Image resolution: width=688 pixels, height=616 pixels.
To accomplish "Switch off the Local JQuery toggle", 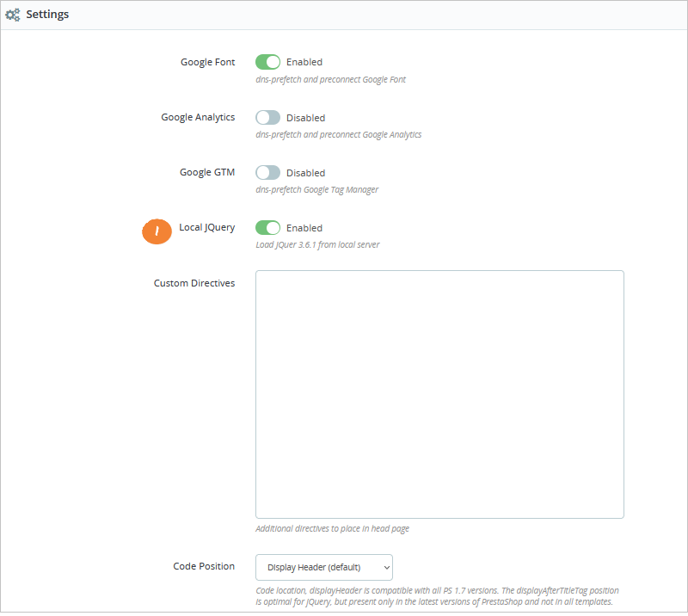I will 268,228.
